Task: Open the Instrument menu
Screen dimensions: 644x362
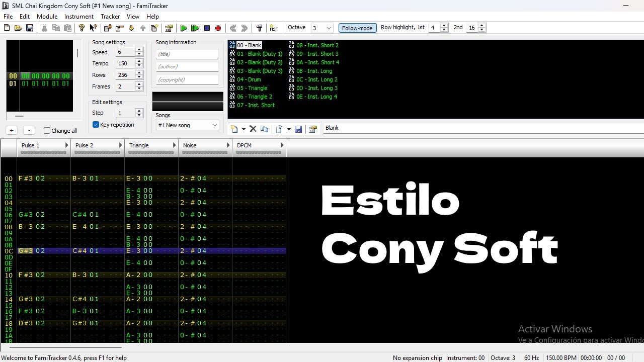Action: 79,17
